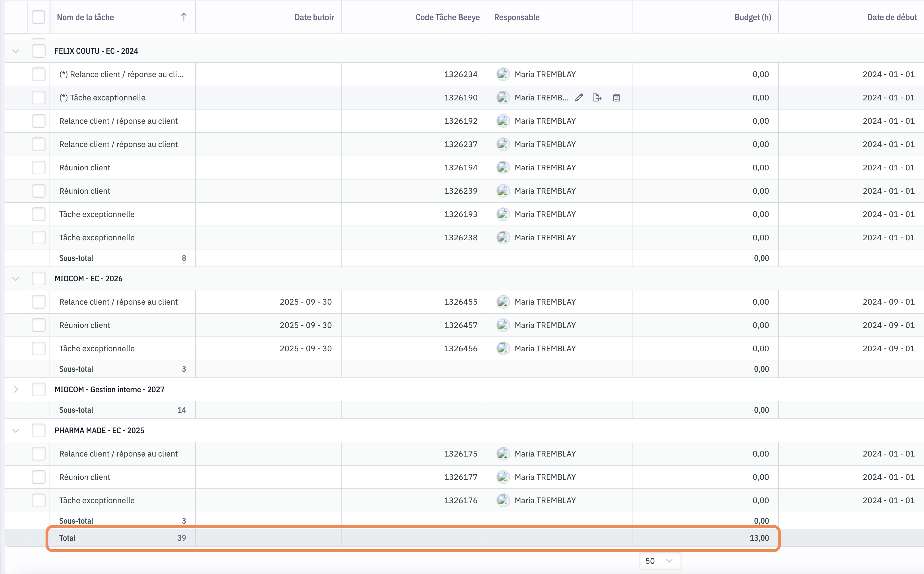Sort by Budget (h) column header
Image resolution: width=924 pixels, height=574 pixels.
click(x=752, y=17)
